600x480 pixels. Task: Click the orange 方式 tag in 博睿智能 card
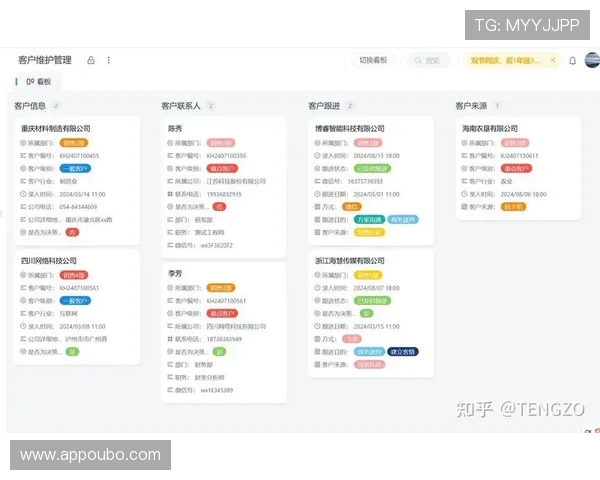(x=352, y=207)
